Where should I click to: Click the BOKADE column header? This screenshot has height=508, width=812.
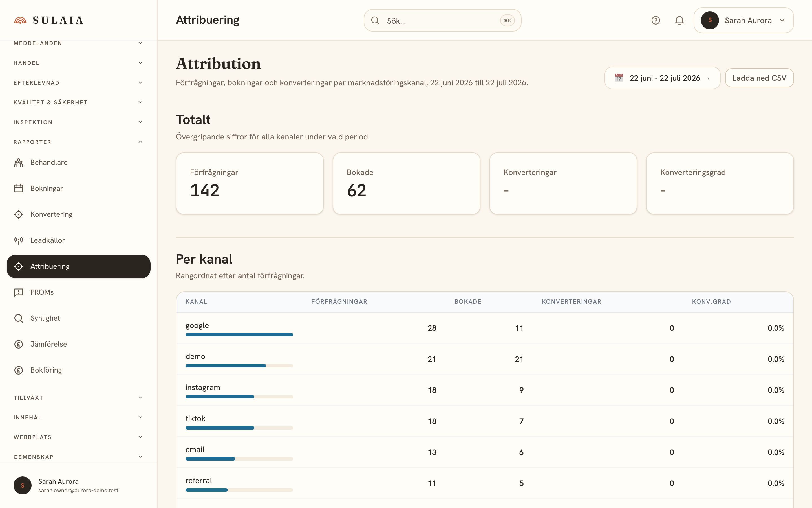pos(468,302)
